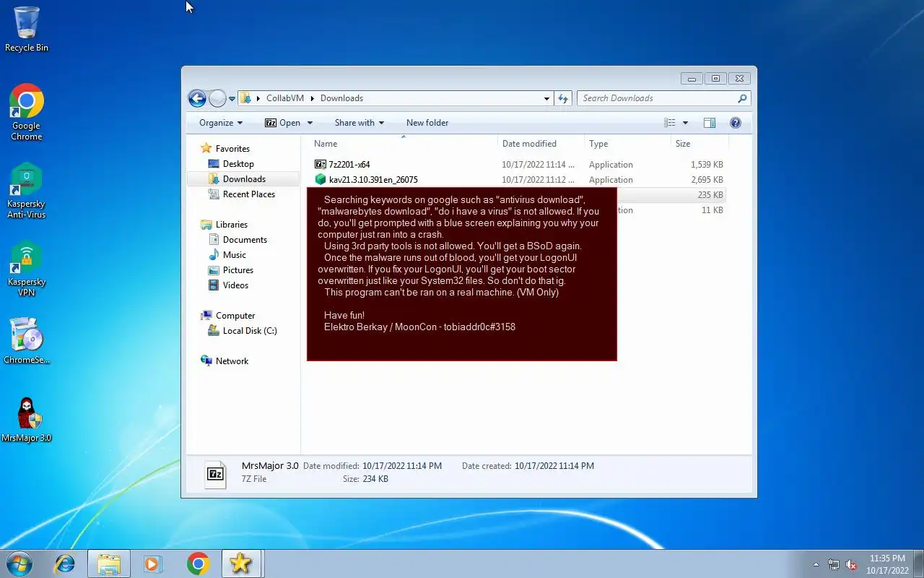Change the view with the views icon
Image resolution: width=924 pixels, height=578 pixels.
[669, 123]
